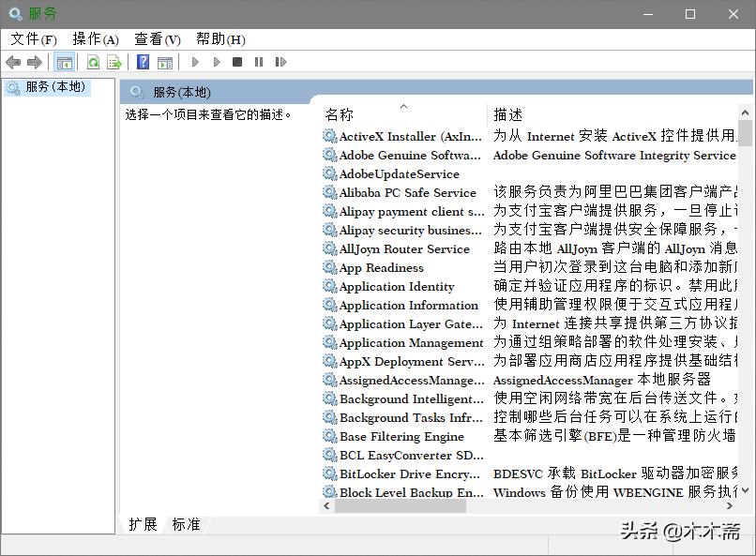Sort by the 名称 column header
Image resolution: width=756 pixels, height=556 pixels.
(340, 114)
